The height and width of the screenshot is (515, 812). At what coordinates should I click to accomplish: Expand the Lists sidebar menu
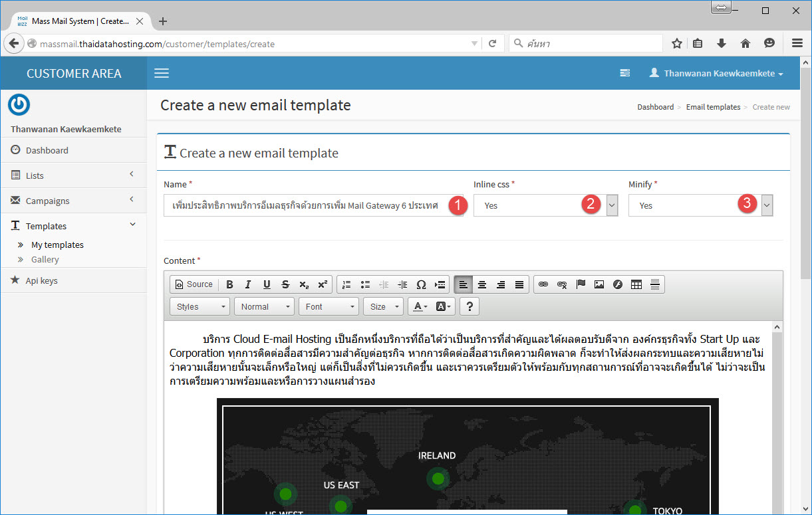point(73,175)
